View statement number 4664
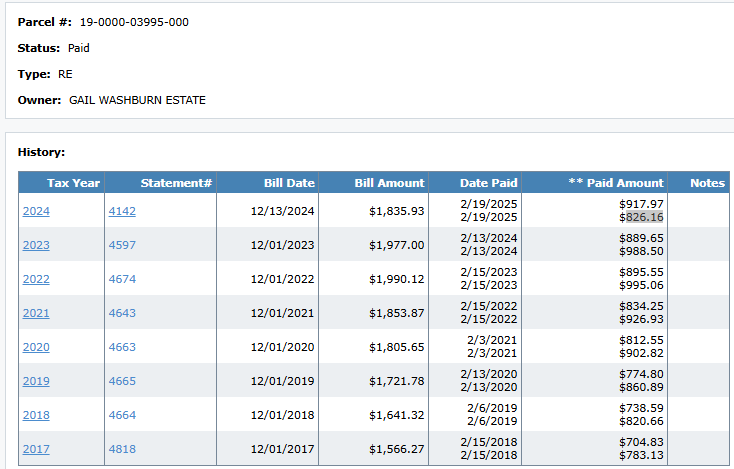 click(122, 415)
